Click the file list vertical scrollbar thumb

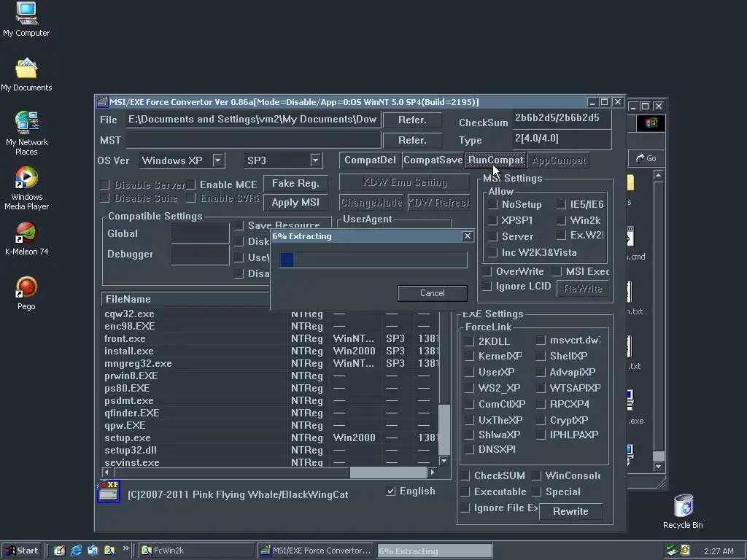point(444,430)
